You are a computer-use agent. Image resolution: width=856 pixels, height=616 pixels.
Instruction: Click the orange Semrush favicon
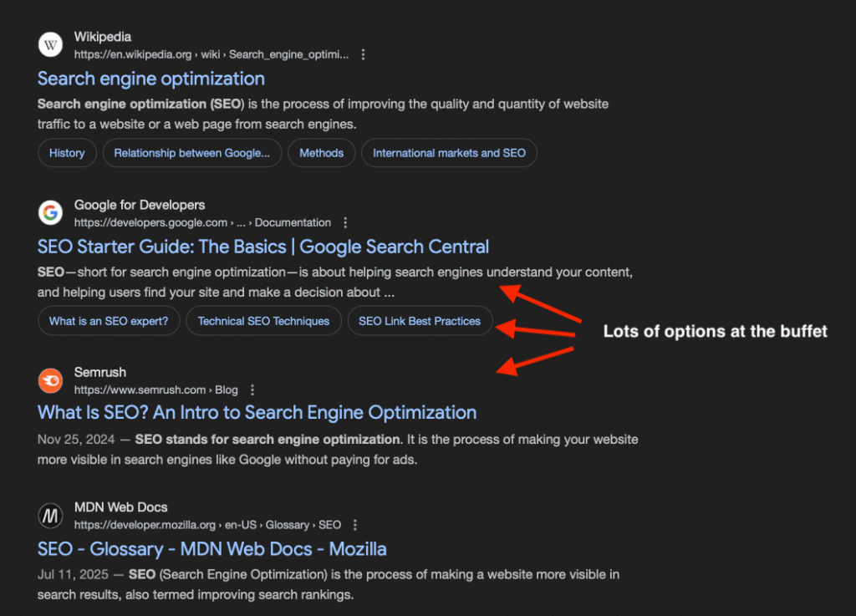coord(51,380)
